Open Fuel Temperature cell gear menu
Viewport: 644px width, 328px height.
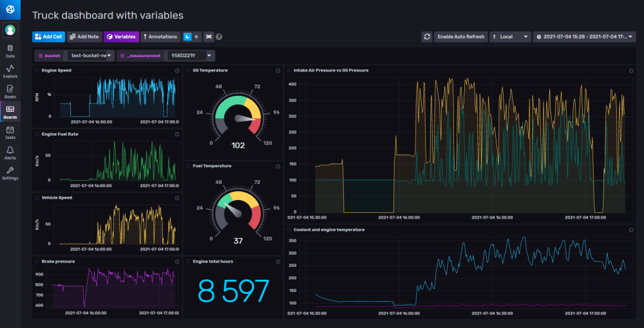click(278, 166)
